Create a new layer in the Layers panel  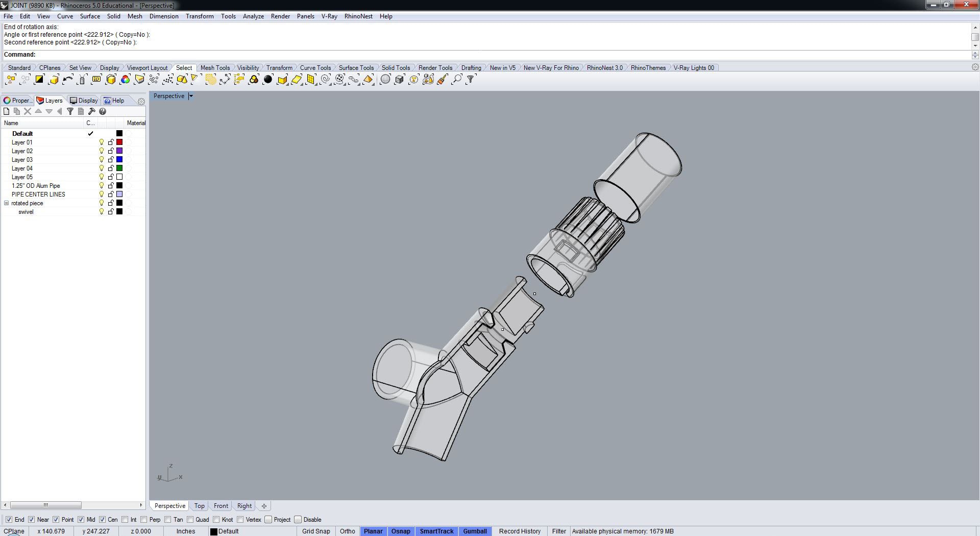(x=7, y=111)
